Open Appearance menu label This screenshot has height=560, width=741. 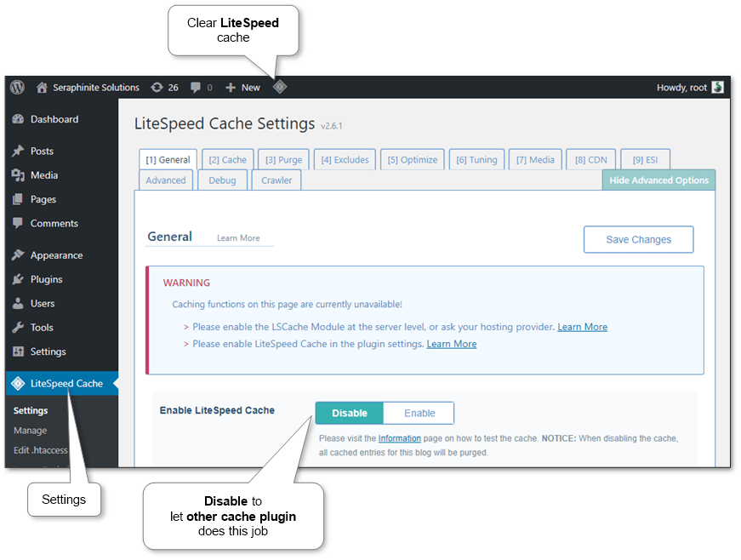click(56, 255)
